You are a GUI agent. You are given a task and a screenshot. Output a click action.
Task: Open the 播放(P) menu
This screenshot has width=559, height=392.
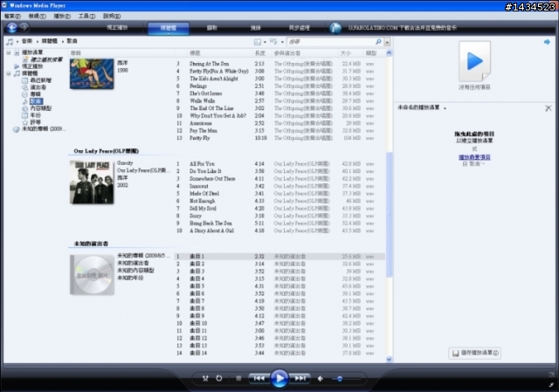point(62,16)
